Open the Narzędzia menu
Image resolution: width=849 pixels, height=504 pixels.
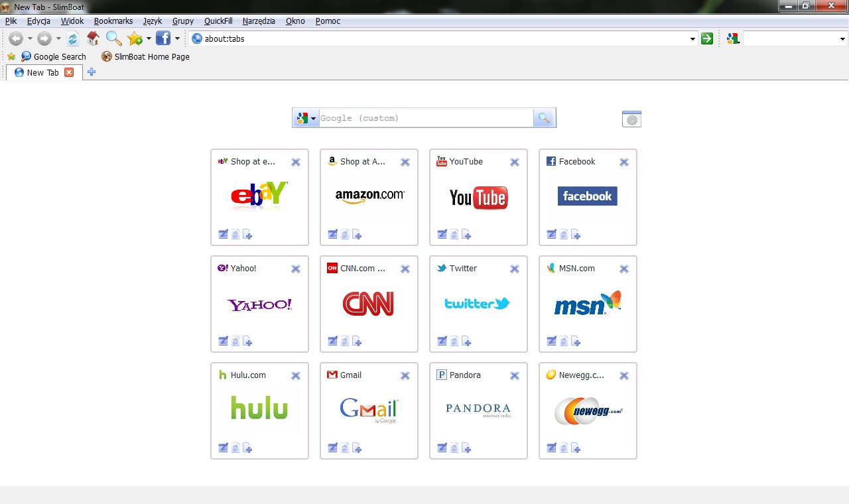point(259,21)
